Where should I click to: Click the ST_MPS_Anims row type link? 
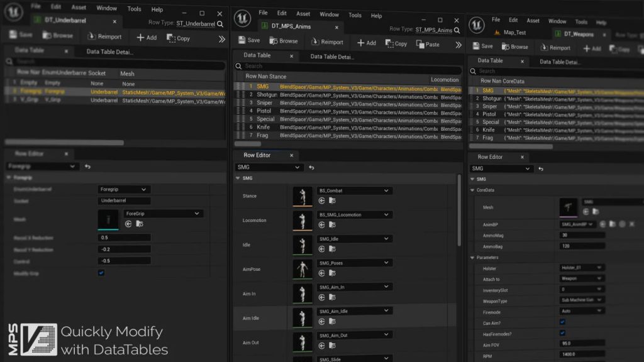click(433, 30)
